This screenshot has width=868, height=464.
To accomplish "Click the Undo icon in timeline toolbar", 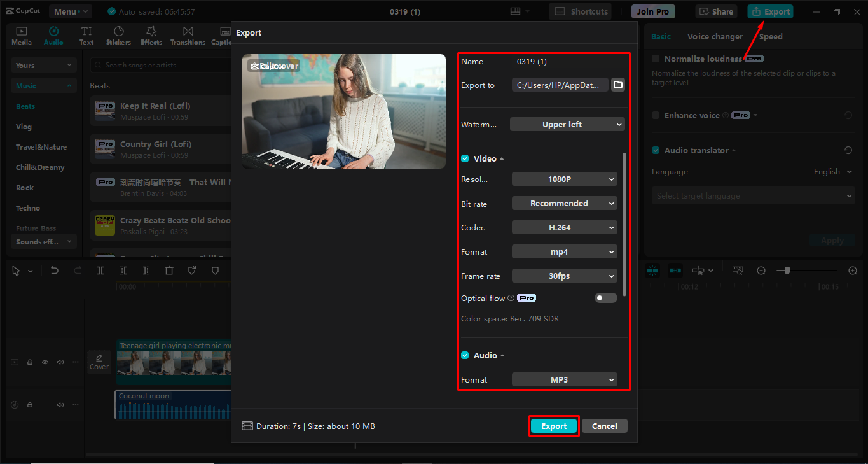I will (54, 270).
